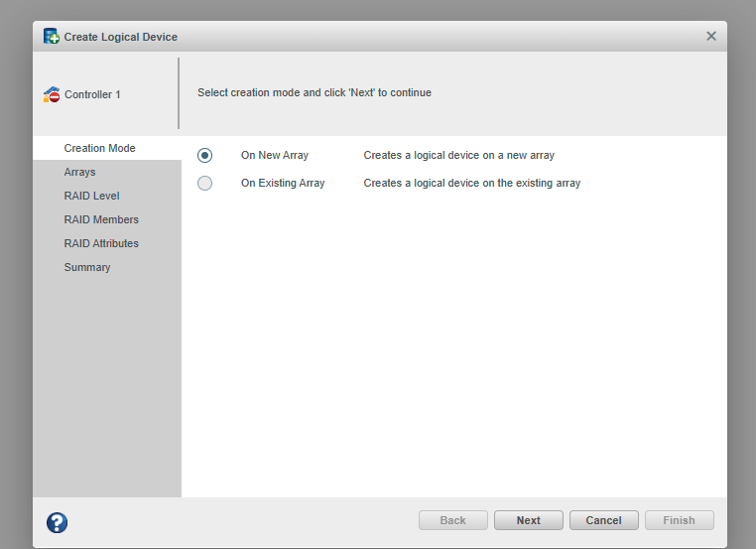Select the On Existing Array radio button
Image resolution: width=756 pixels, height=549 pixels.
coord(204,183)
